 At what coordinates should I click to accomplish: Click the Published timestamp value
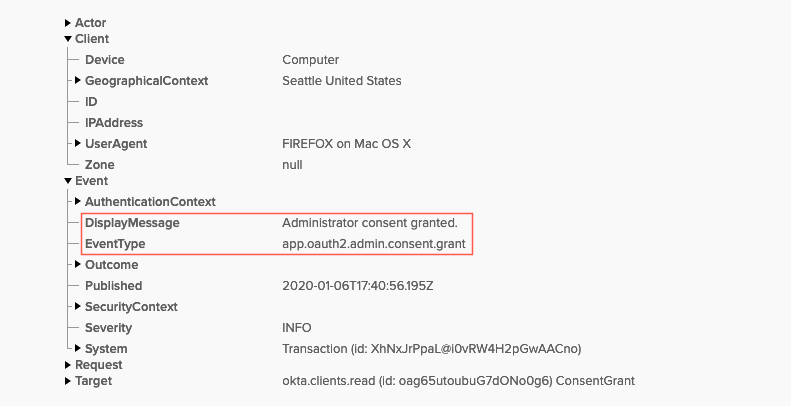point(358,286)
